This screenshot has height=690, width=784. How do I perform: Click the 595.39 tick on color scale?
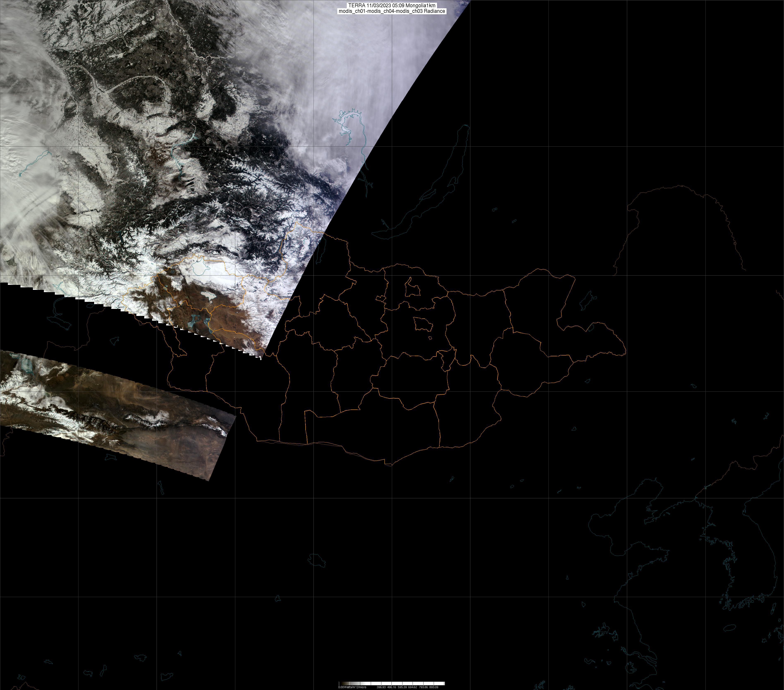402,687
